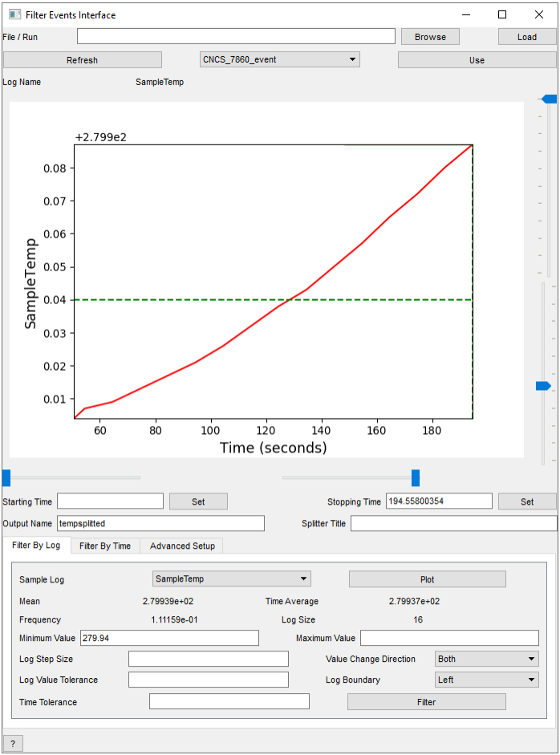Click the SampleTemp log name label above the plot
Viewport: 560px width, 755px height.
pyautogui.click(x=160, y=83)
